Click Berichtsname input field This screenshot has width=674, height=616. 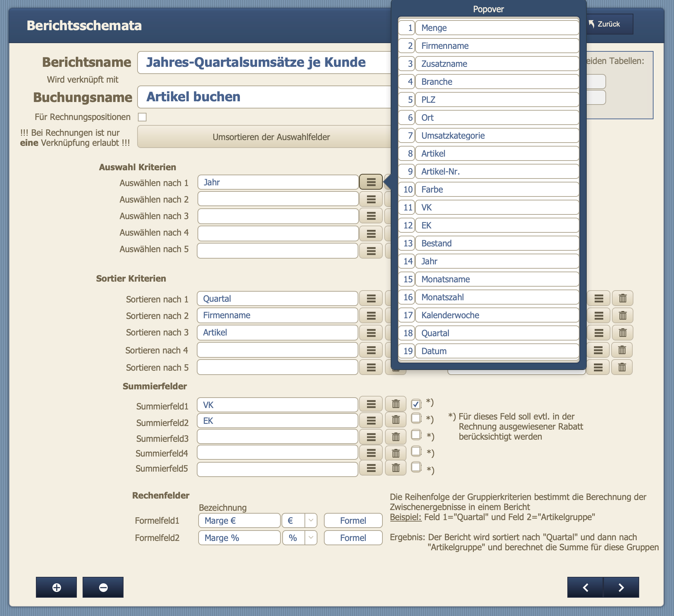tap(264, 62)
